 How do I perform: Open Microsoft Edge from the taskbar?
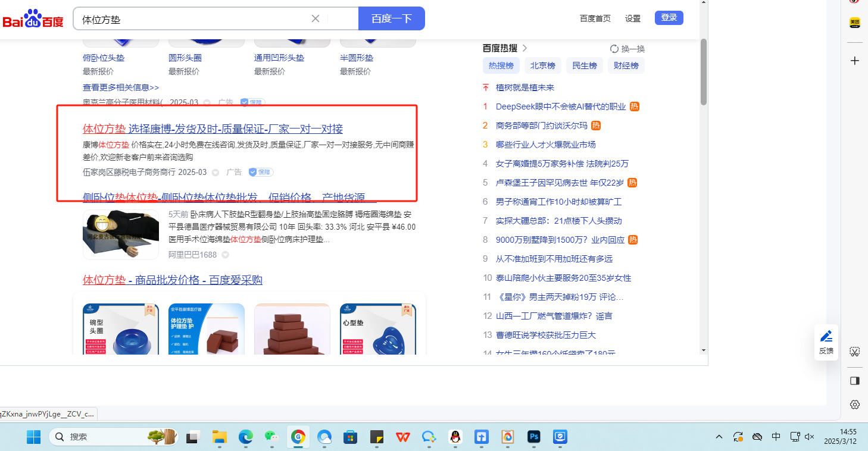coord(246,437)
